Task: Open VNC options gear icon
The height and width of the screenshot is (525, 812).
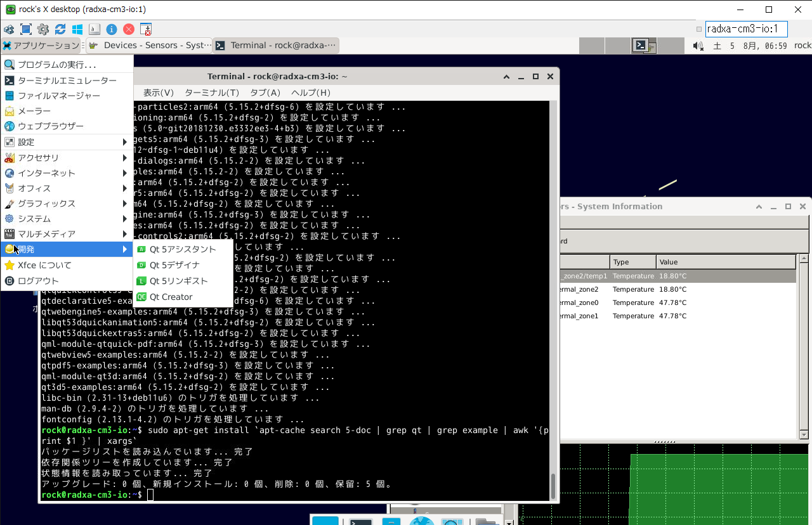Action: click(43, 29)
